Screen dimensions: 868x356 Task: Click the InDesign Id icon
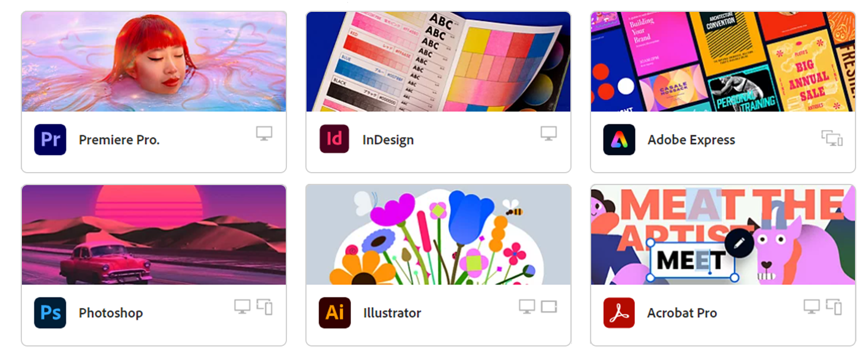pos(335,139)
